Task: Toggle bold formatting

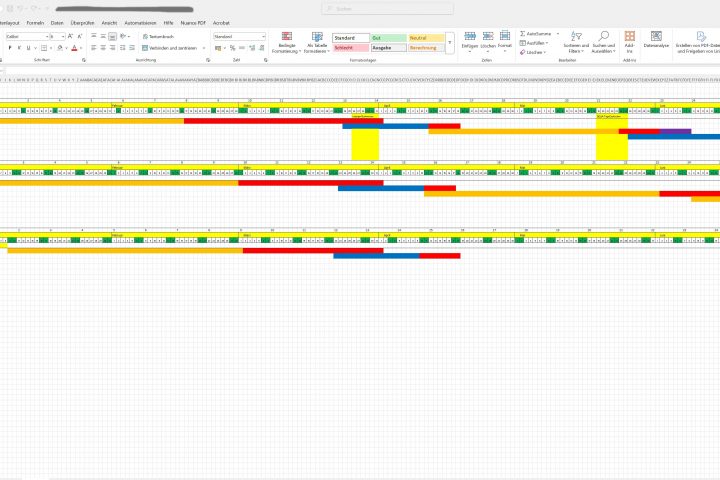Action: coord(8,47)
